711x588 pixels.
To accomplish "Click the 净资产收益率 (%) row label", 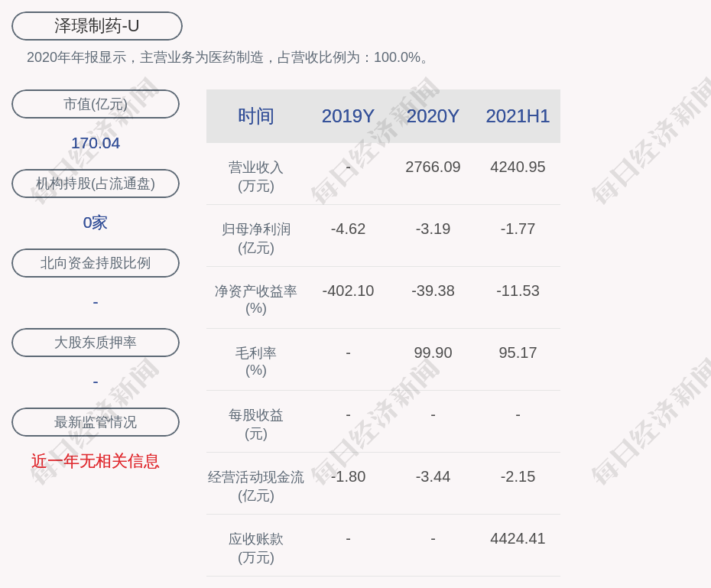I will click(256, 300).
